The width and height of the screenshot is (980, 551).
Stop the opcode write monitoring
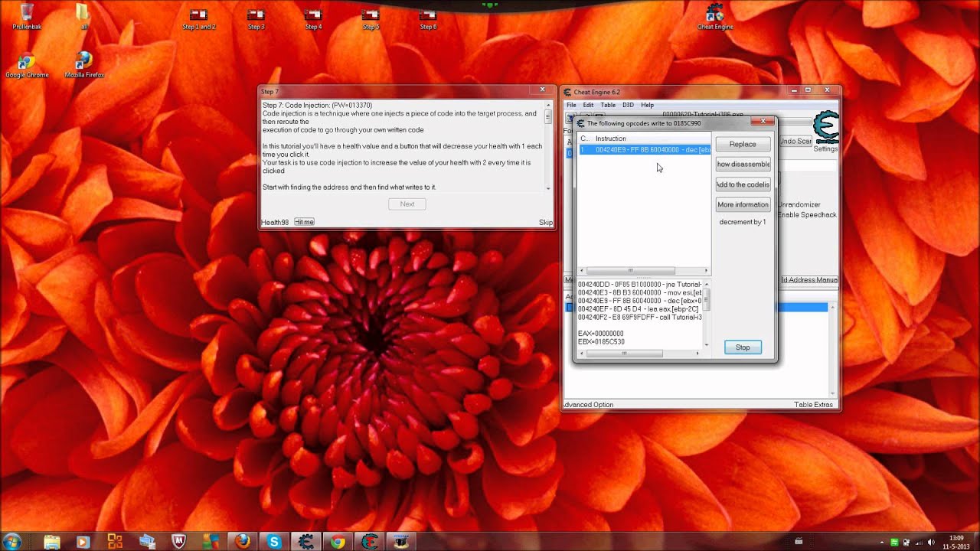tap(743, 347)
